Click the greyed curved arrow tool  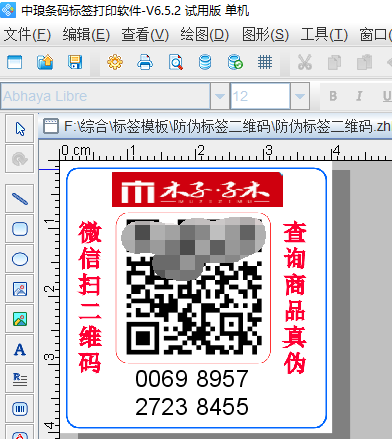click(x=20, y=159)
